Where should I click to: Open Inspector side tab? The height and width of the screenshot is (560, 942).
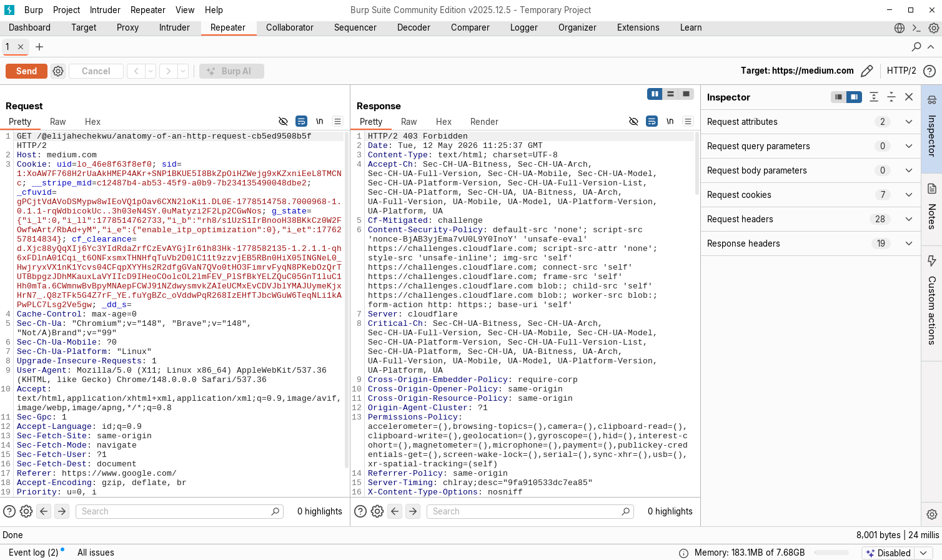tap(931, 129)
